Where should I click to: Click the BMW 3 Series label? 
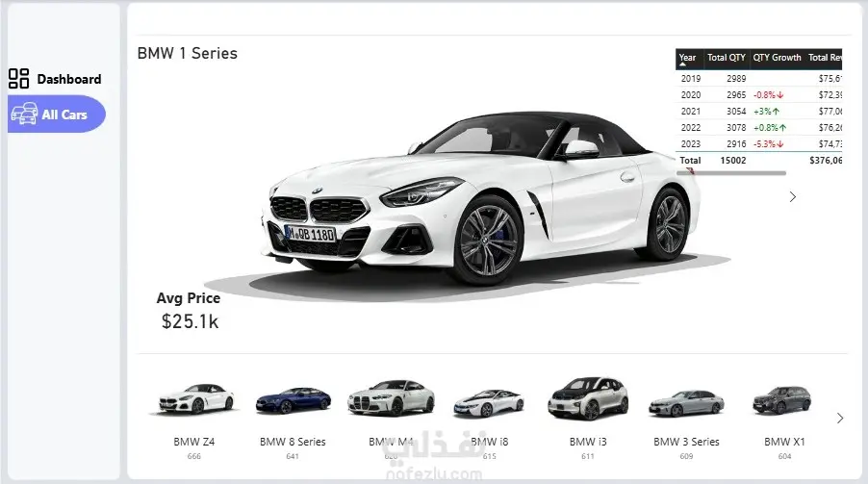(686, 442)
